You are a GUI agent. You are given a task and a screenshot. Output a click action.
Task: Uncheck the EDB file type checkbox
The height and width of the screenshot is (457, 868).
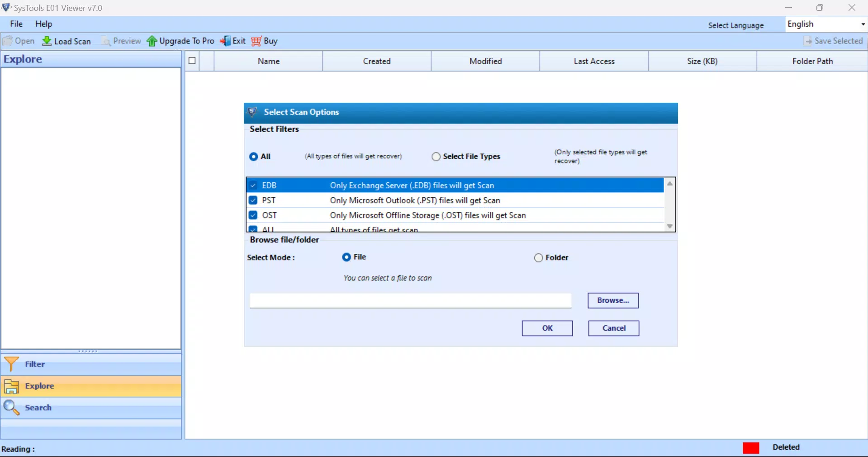(x=253, y=186)
